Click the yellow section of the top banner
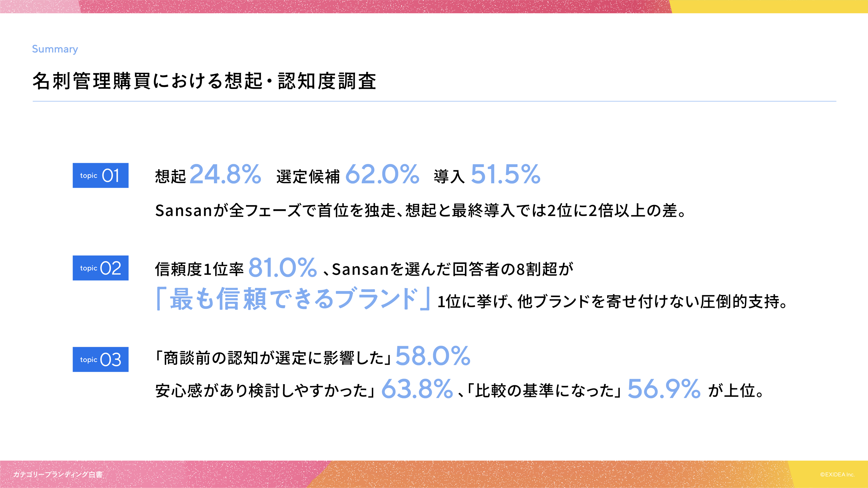The width and height of the screenshot is (868, 488). [x=768, y=6]
